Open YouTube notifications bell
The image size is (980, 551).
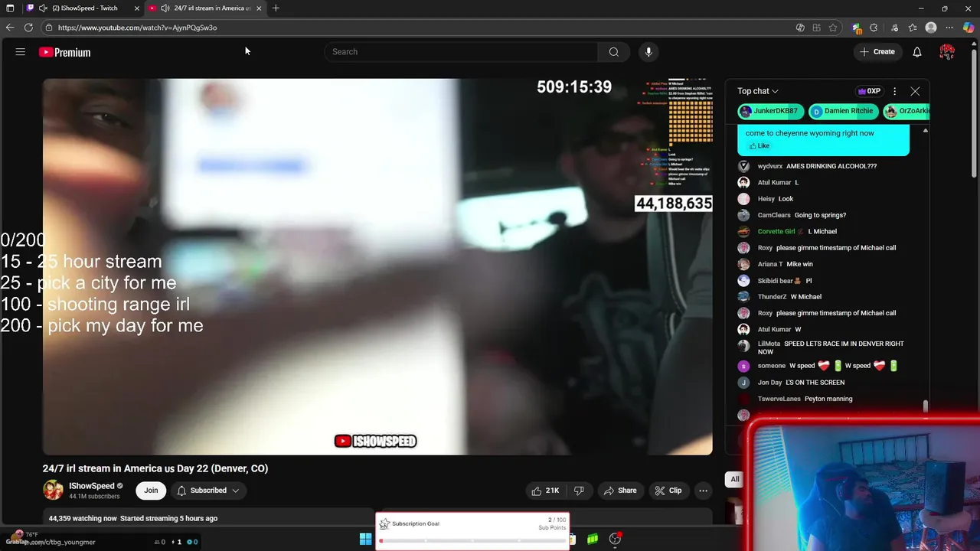916,52
